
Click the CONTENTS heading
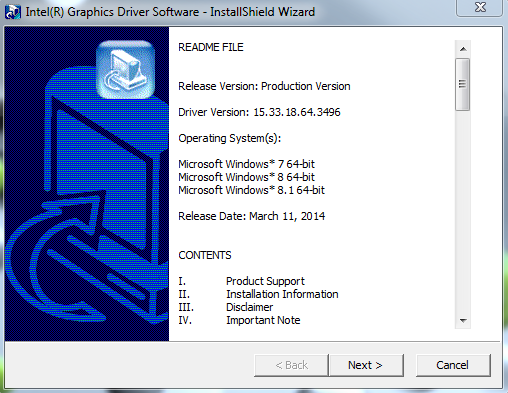pyautogui.click(x=205, y=255)
